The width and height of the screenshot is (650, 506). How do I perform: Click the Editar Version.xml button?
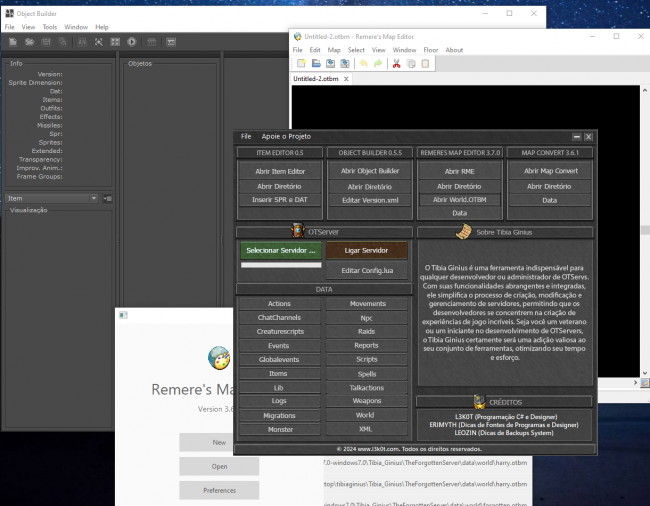coord(370,200)
